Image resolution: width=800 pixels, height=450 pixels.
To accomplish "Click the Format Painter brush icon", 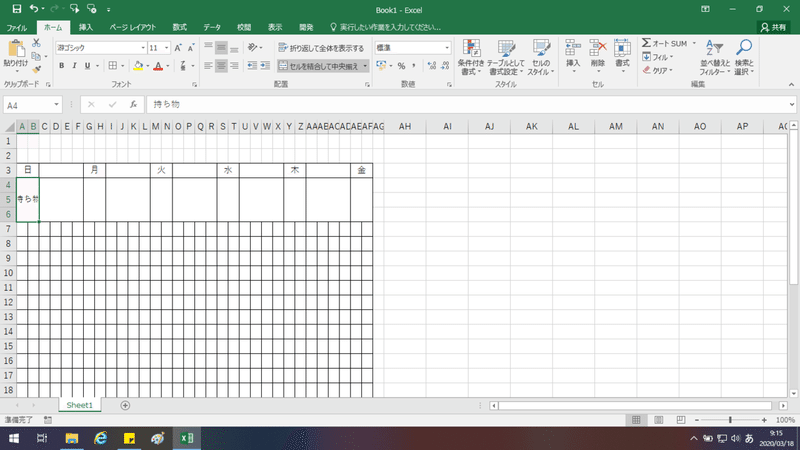I will pos(36,69).
